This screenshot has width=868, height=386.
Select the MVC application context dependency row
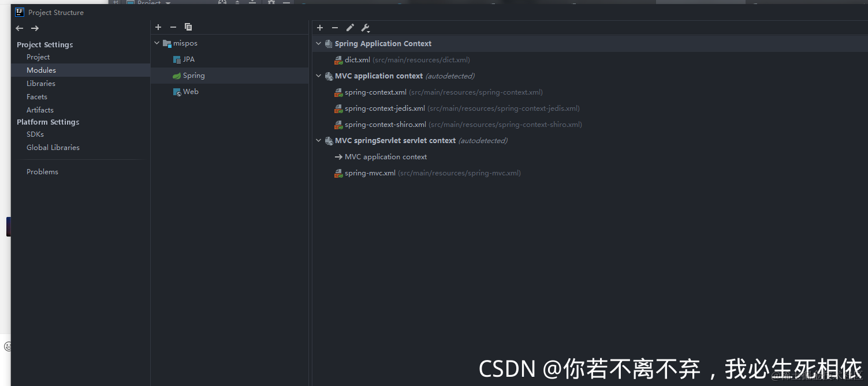386,157
